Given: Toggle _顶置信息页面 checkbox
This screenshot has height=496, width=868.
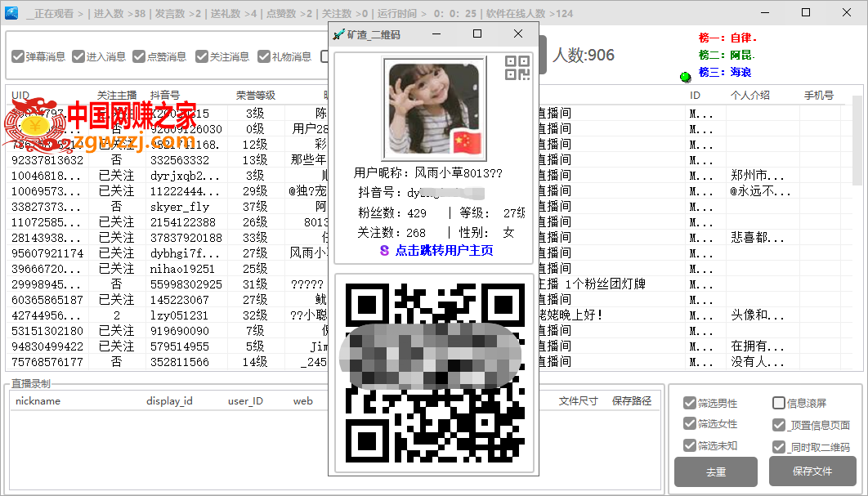Looking at the screenshot, I should [778, 425].
